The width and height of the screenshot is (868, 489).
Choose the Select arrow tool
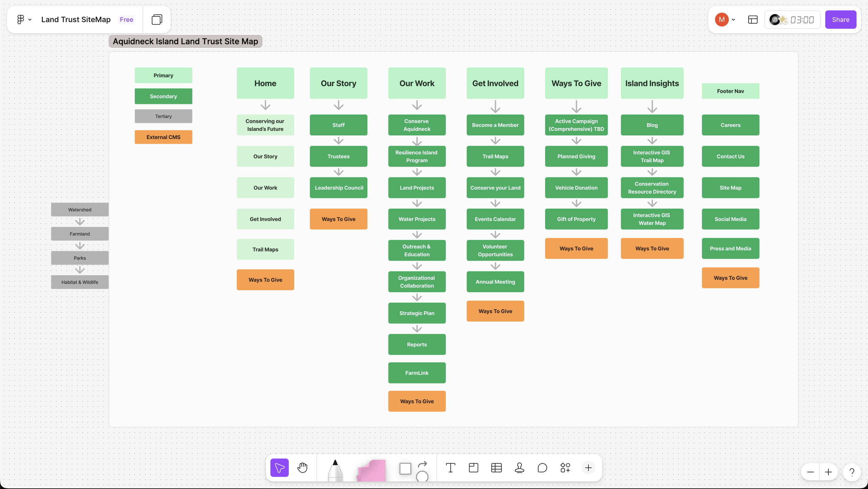pos(279,467)
